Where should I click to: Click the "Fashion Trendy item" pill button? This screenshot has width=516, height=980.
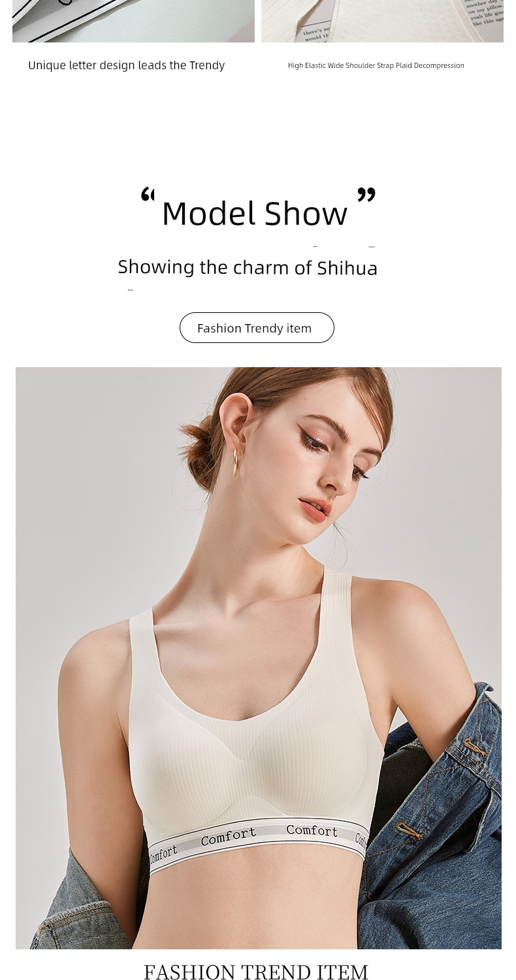point(257,327)
